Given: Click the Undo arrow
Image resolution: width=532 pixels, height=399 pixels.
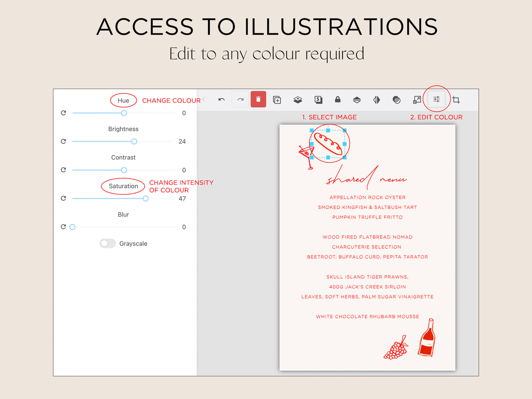Looking at the screenshot, I should pyautogui.click(x=221, y=99).
